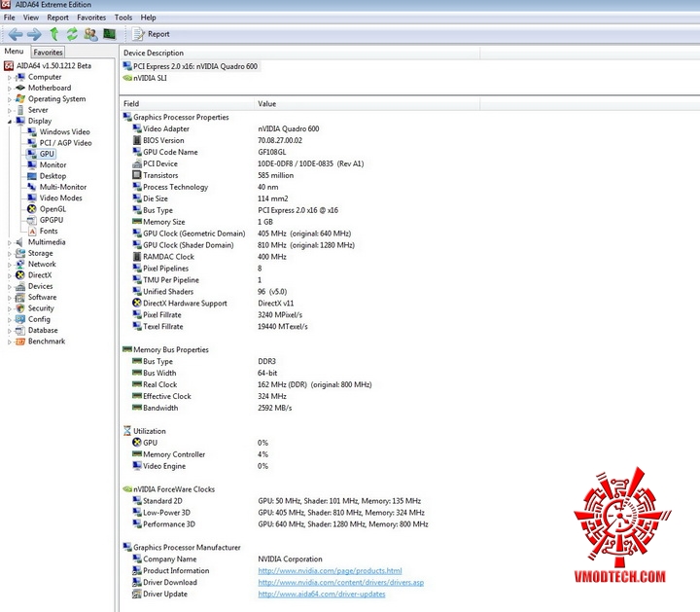
Task: Open aida64.com driver-updates link
Action: click(x=322, y=594)
